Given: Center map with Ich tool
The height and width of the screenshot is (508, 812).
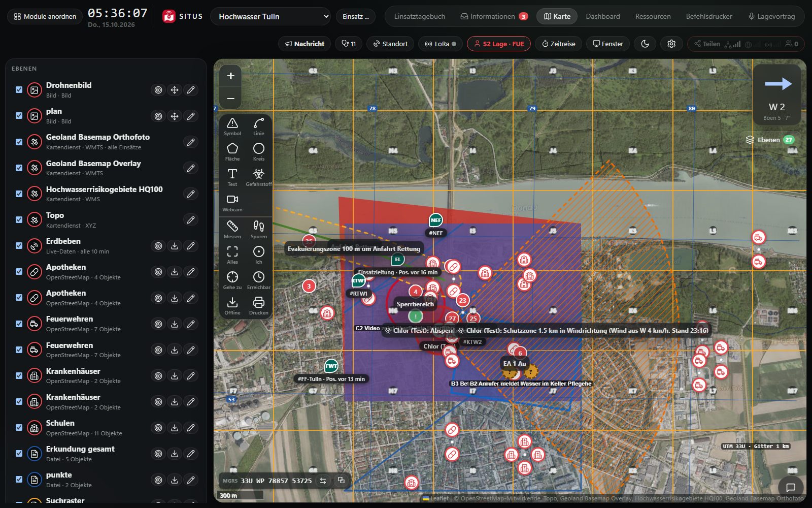Looking at the screenshot, I should 259,255.
